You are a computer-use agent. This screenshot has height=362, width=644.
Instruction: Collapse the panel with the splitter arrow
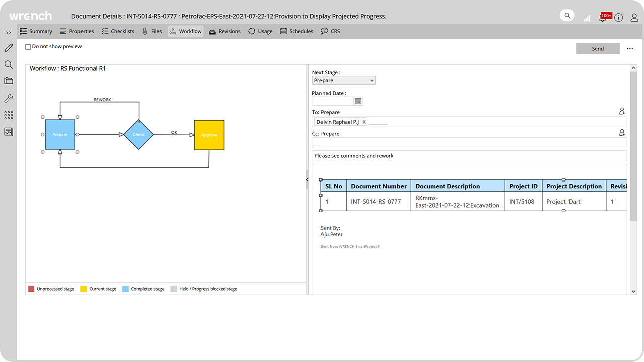[x=307, y=179]
